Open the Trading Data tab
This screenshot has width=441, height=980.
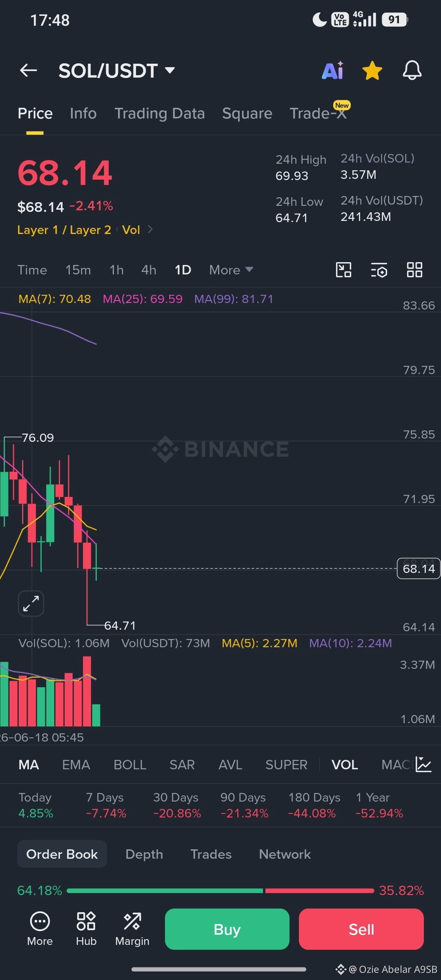click(x=160, y=114)
